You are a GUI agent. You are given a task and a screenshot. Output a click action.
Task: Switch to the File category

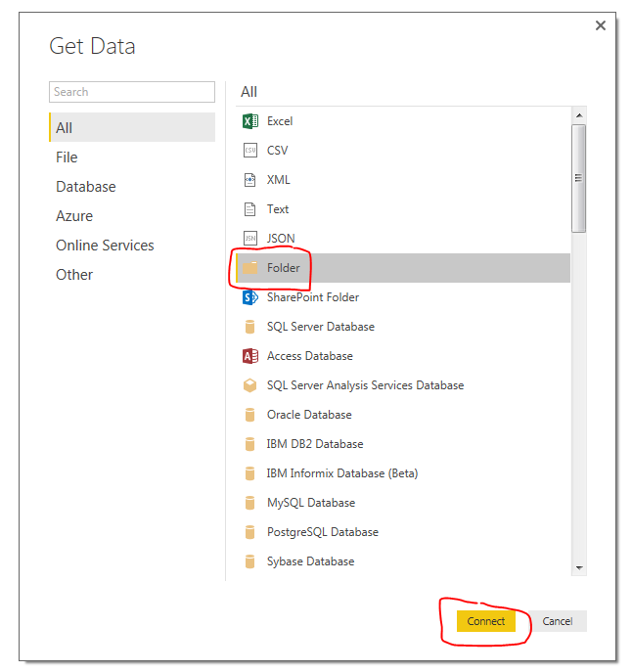click(x=132, y=157)
